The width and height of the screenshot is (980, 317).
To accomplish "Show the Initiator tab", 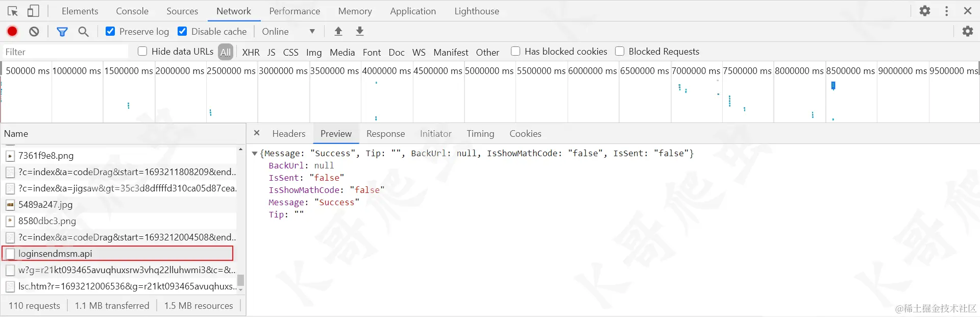I will [x=436, y=134].
